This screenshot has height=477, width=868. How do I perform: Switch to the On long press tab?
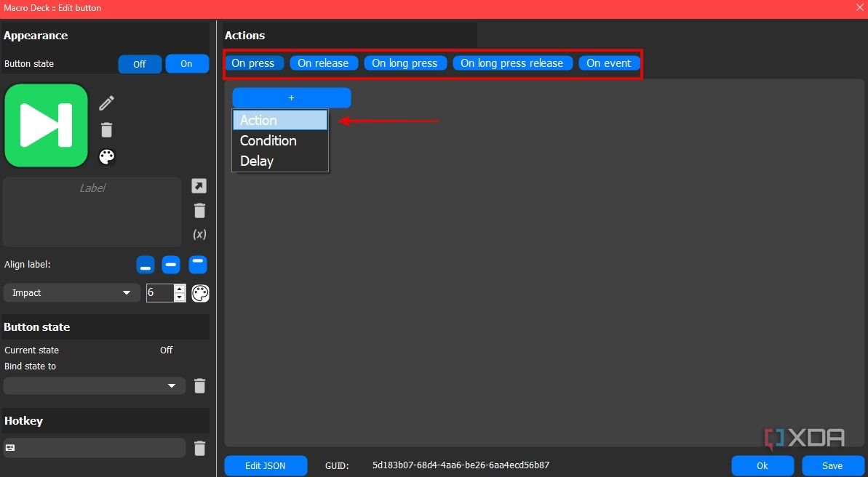(405, 63)
